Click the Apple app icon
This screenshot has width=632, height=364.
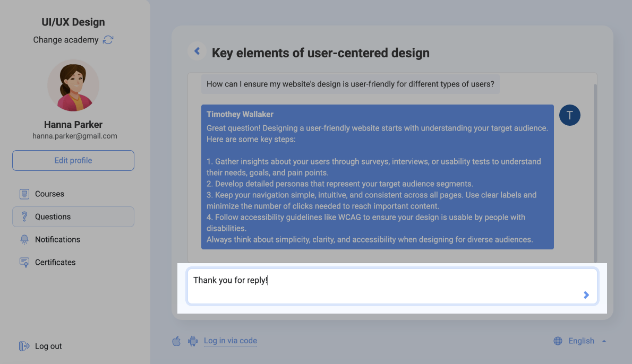(x=176, y=341)
